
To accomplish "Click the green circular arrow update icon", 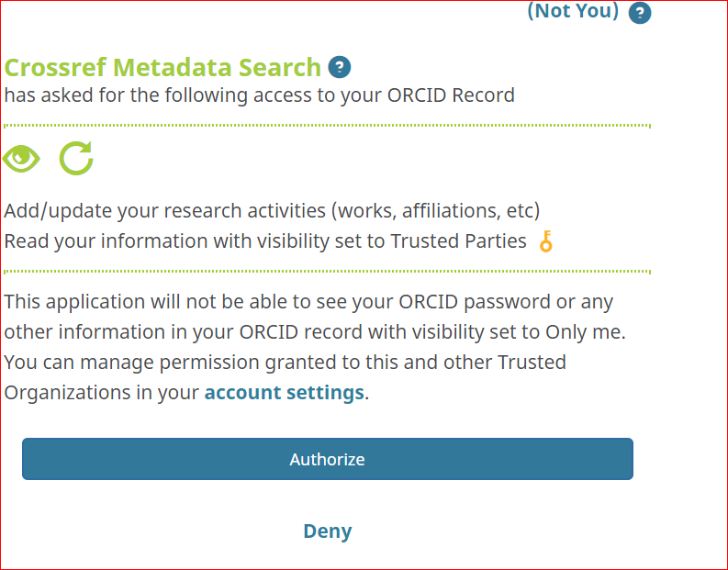I will 76,158.
